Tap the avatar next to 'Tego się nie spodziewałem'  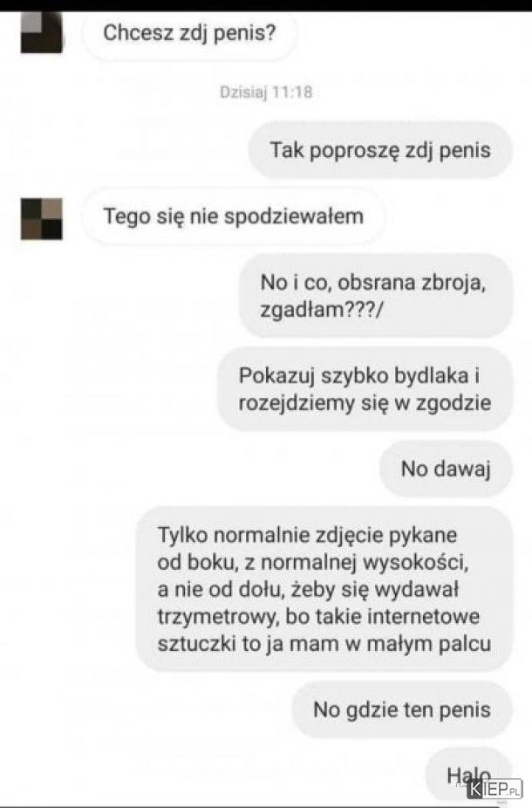[x=41, y=219]
